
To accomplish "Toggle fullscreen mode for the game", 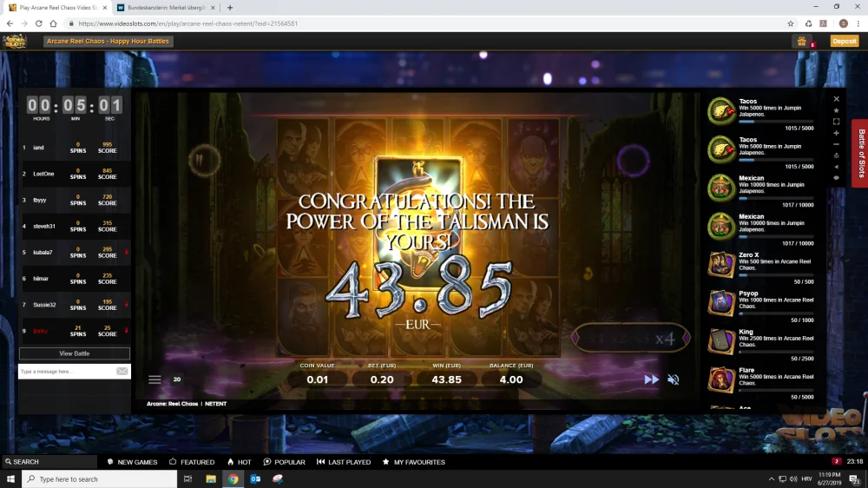I will pyautogui.click(x=837, y=122).
